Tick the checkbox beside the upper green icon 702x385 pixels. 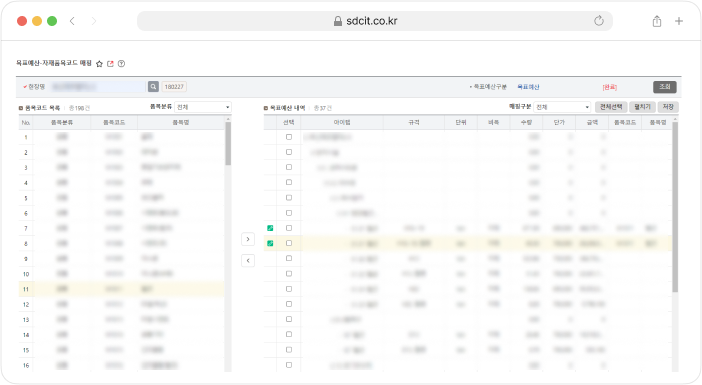[289, 228]
